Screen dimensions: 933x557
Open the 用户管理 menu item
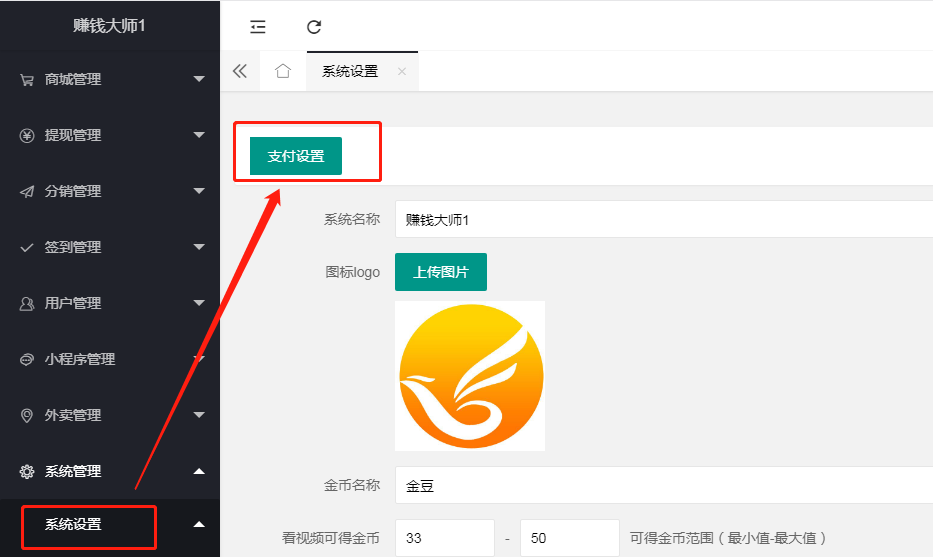110,303
